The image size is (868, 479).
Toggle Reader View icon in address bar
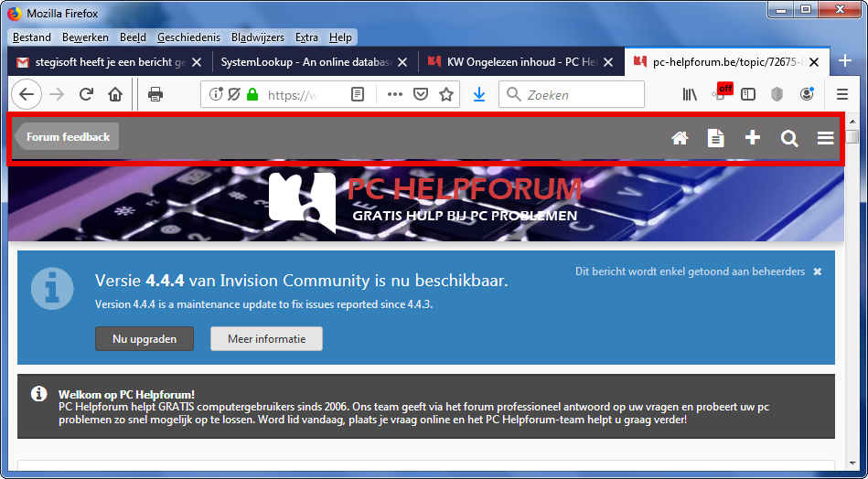(359, 94)
